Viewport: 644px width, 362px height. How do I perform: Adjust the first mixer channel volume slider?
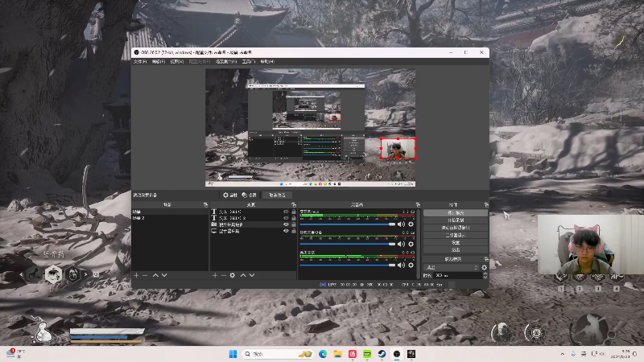348,224
